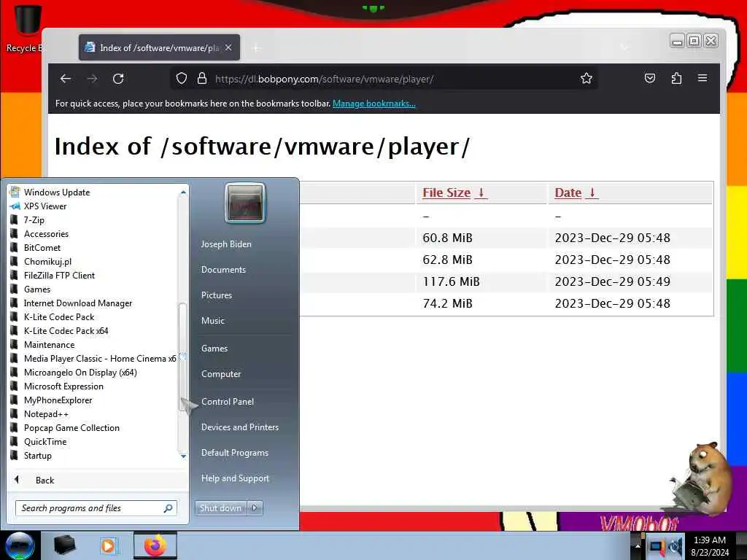The width and height of the screenshot is (747, 560).
Task: Bookmark this page with the star
Action: point(587,79)
